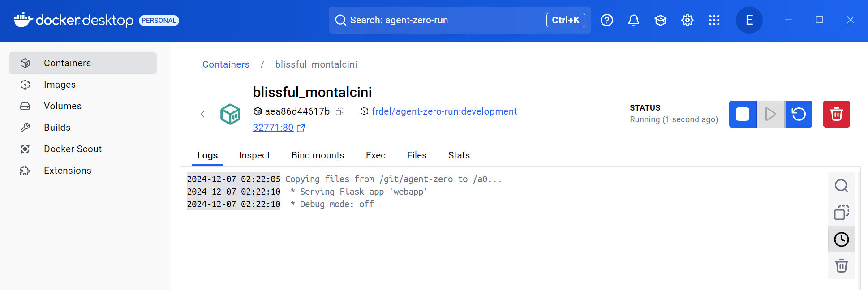Open the Learning center icon
868x290 pixels.
coord(660,20)
